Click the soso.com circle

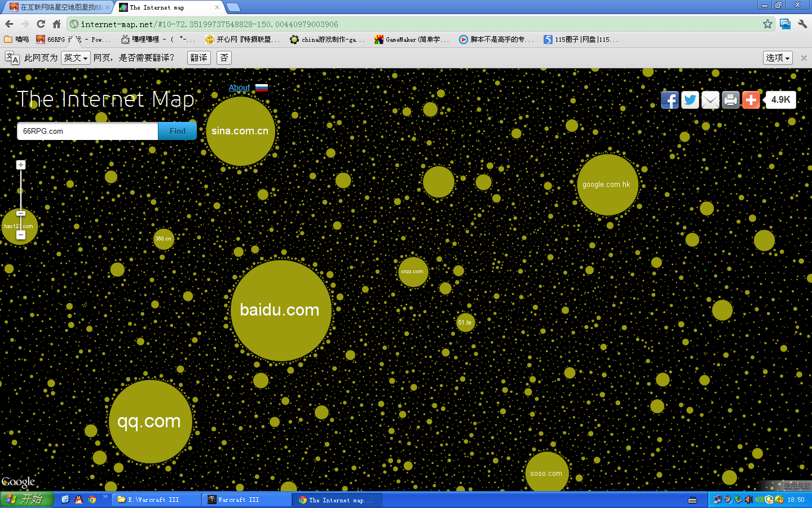click(x=546, y=473)
